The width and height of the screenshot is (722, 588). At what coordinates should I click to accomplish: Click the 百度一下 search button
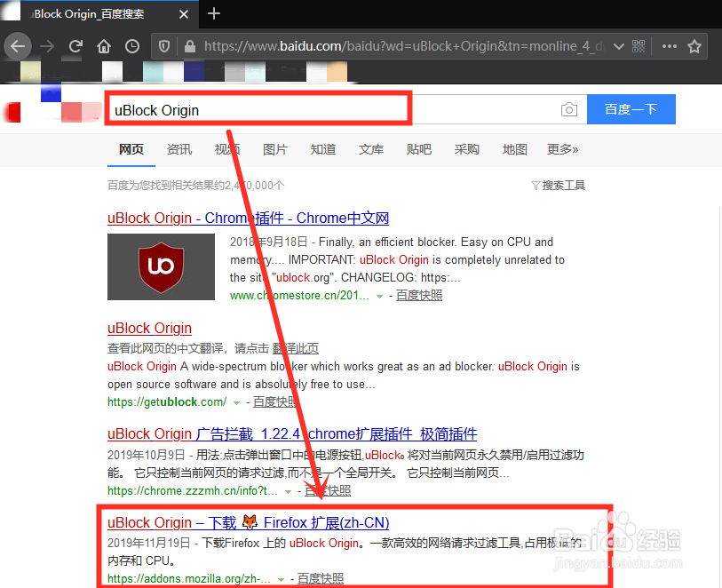(631, 109)
